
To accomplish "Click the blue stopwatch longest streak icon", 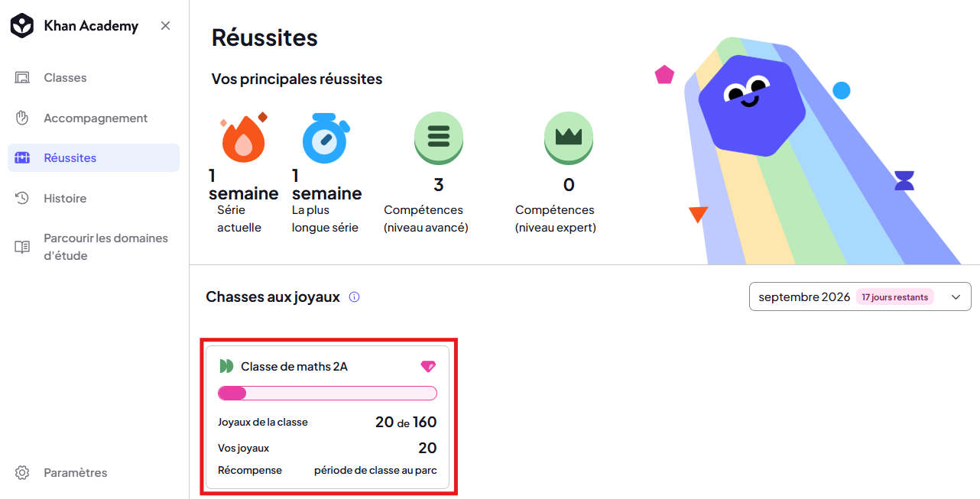I will 326,136.
